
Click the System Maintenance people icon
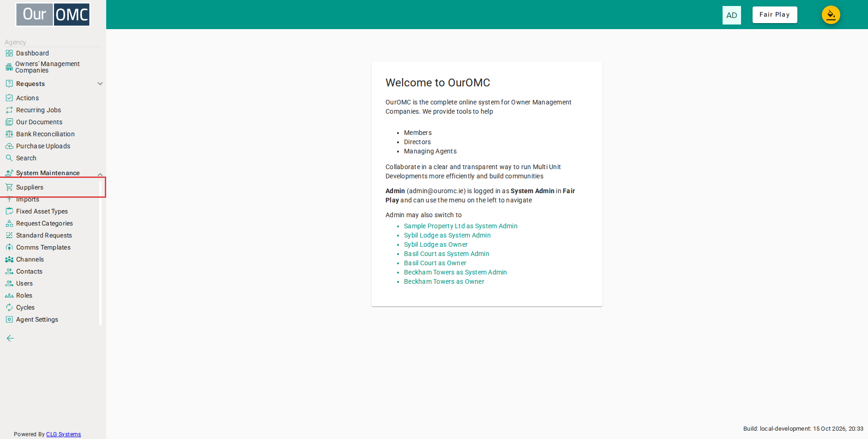point(9,173)
